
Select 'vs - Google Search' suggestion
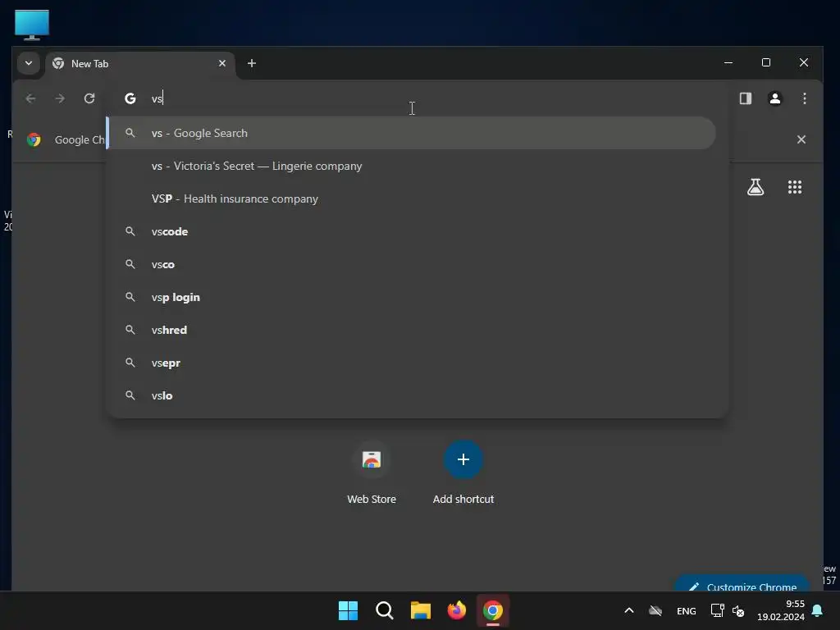pos(412,134)
